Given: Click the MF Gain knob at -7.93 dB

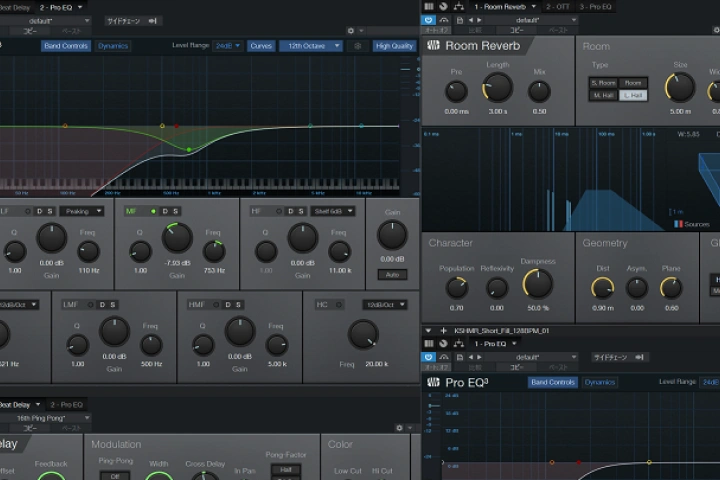Looking at the screenshot, I should pos(177,237).
